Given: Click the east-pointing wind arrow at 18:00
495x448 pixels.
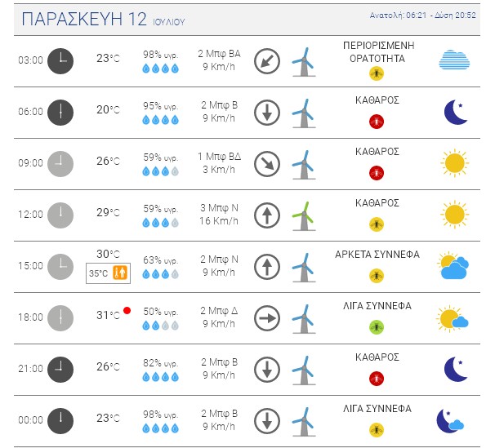Looking at the screenshot, I should [267, 318].
